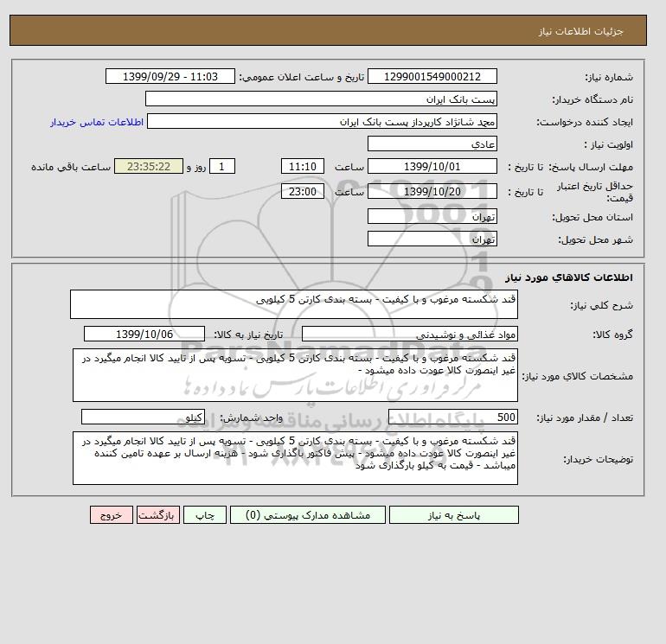
Task: Click response deadline date 1399/10/01 field
Action: [432, 167]
